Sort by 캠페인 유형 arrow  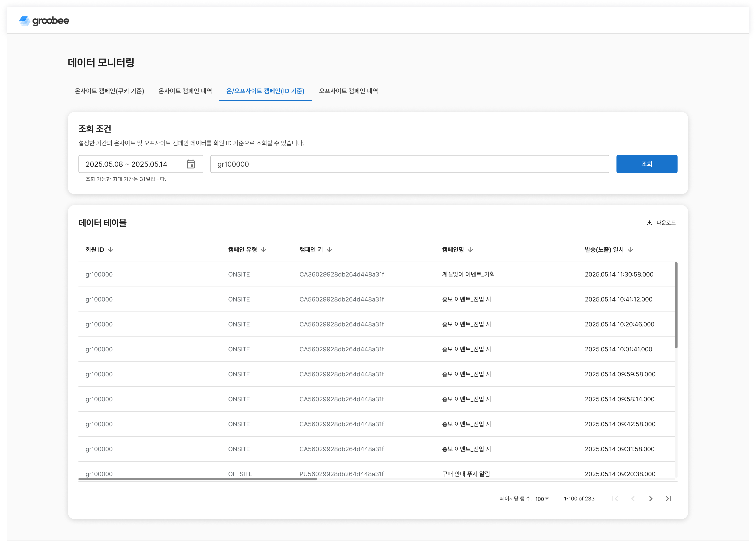pyautogui.click(x=263, y=250)
